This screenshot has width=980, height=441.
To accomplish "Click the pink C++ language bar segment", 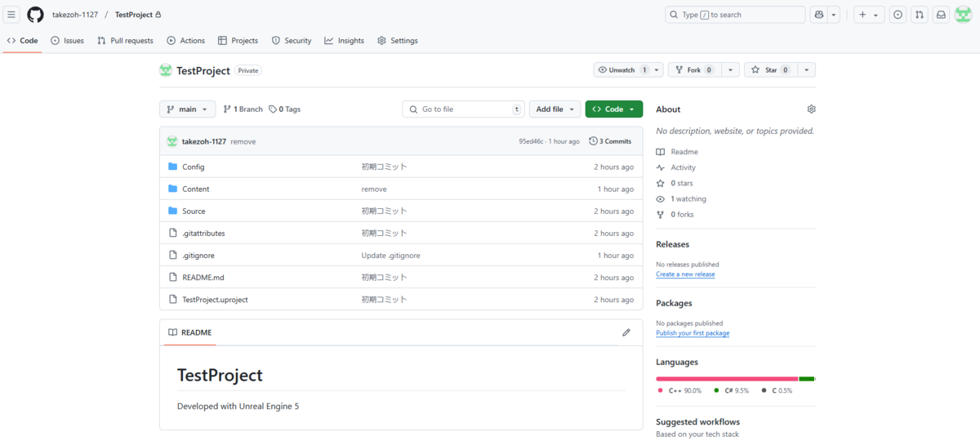I will click(727, 379).
